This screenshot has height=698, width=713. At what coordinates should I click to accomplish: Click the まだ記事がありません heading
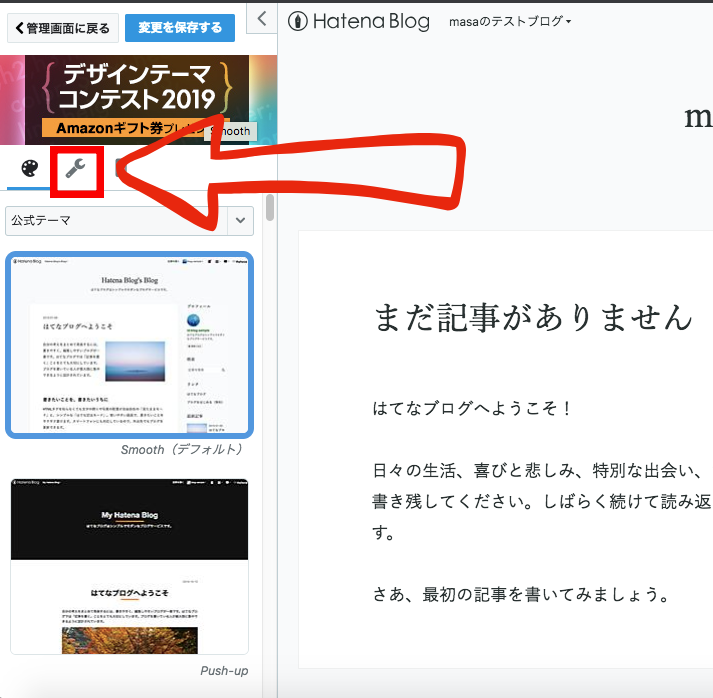point(532,317)
